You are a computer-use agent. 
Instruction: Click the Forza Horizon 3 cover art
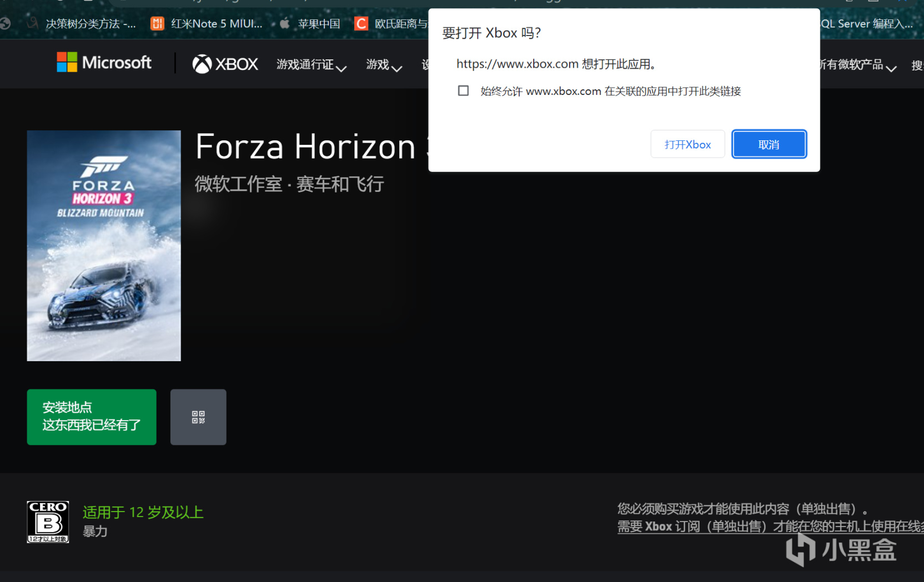coord(104,246)
